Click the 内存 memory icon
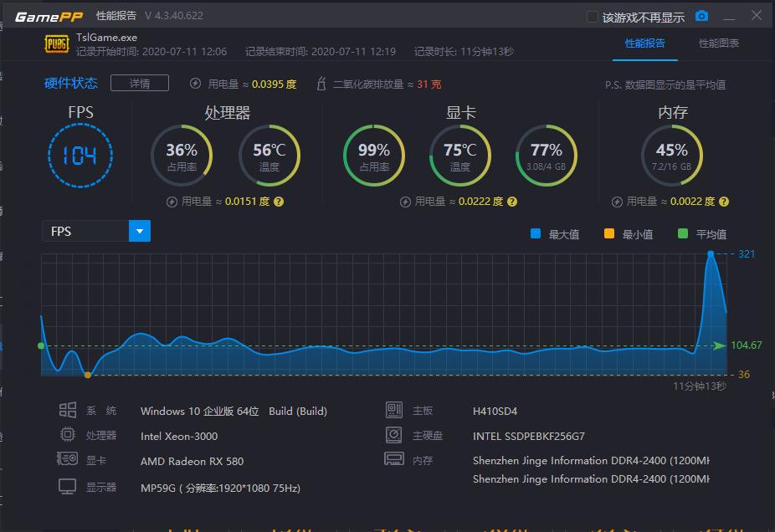 393,460
